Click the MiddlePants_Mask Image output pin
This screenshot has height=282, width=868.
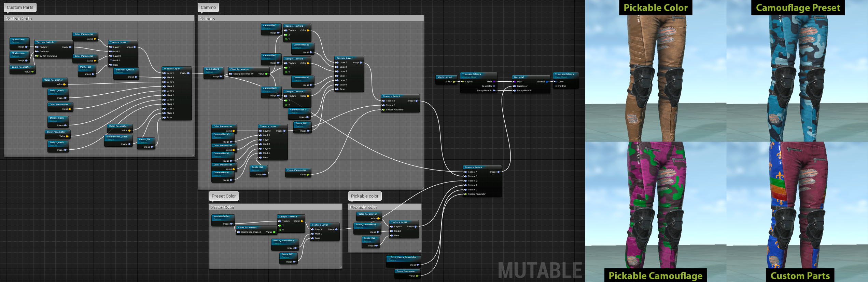(129, 144)
